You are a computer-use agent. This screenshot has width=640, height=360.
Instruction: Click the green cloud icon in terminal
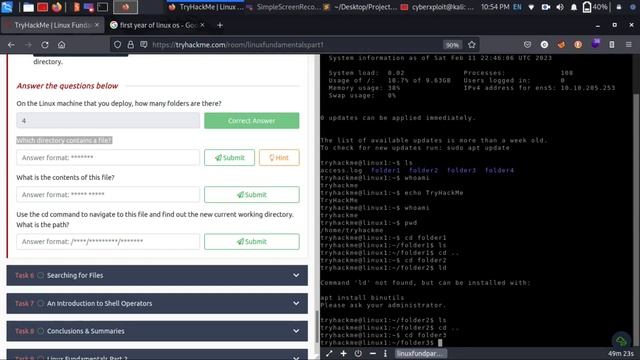pyautogui.click(x=621, y=340)
